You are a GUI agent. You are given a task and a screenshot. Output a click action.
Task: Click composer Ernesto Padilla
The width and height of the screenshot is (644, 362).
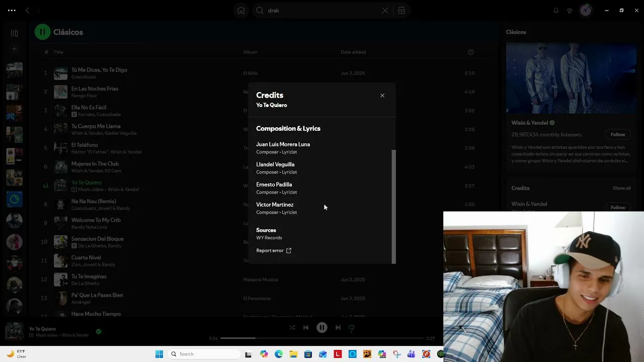(x=274, y=185)
